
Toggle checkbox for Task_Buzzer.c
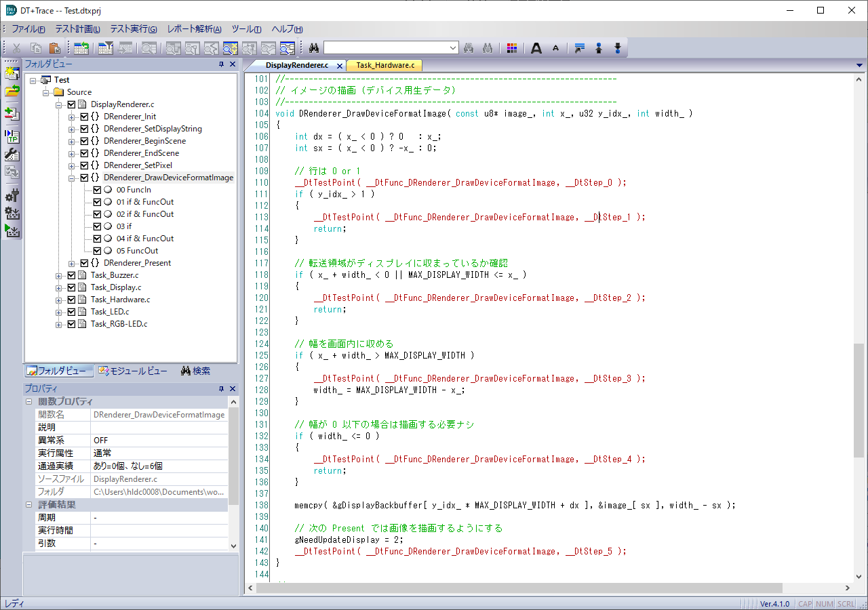(72, 275)
